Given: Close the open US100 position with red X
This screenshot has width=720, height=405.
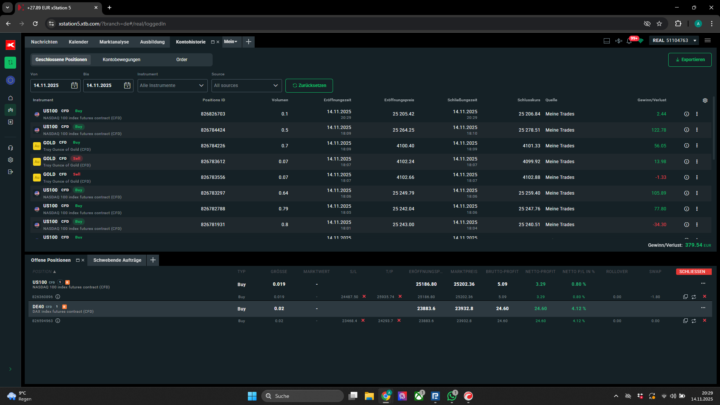Looking at the screenshot, I should tap(705, 297).
